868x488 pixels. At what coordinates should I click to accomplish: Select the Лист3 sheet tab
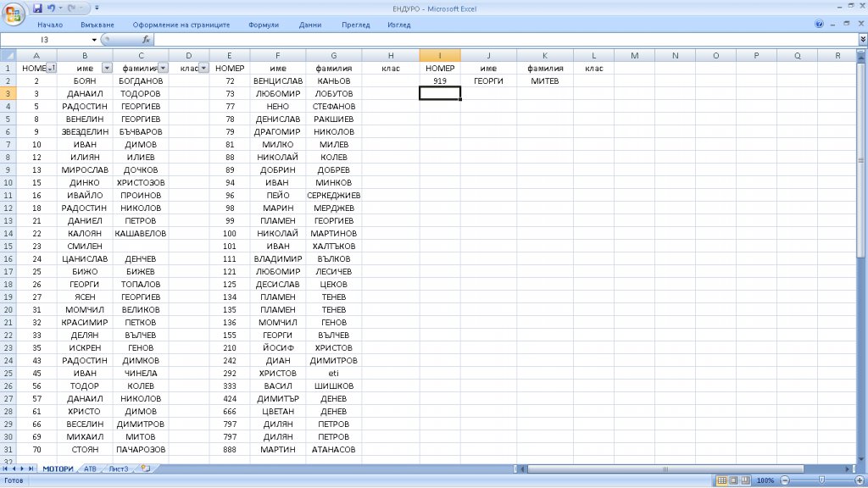[x=118, y=469]
